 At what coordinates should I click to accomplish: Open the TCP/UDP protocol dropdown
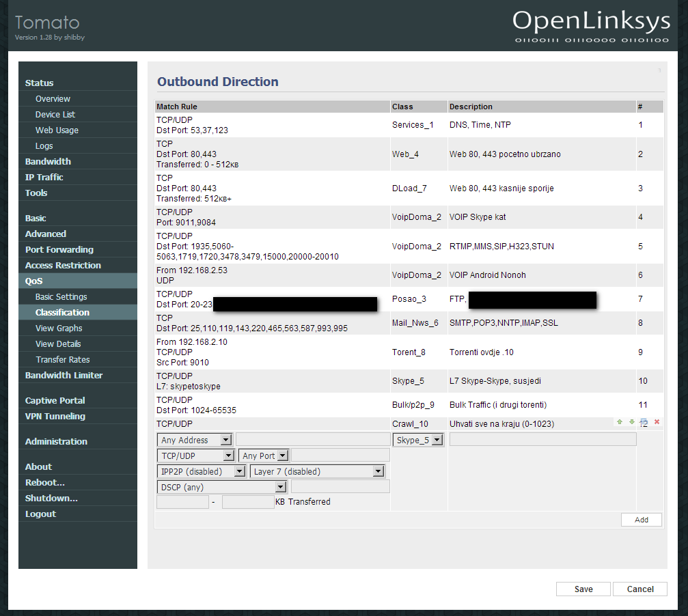click(x=196, y=456)
